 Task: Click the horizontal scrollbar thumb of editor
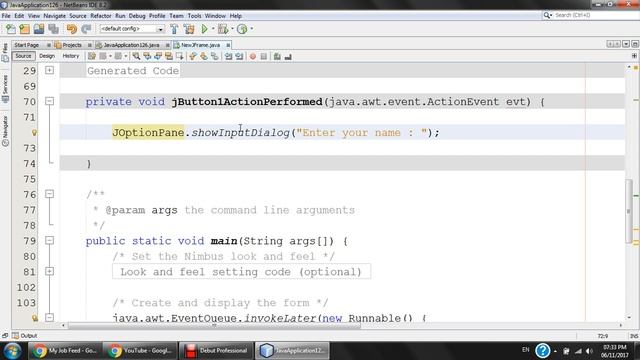pos(214,325)
